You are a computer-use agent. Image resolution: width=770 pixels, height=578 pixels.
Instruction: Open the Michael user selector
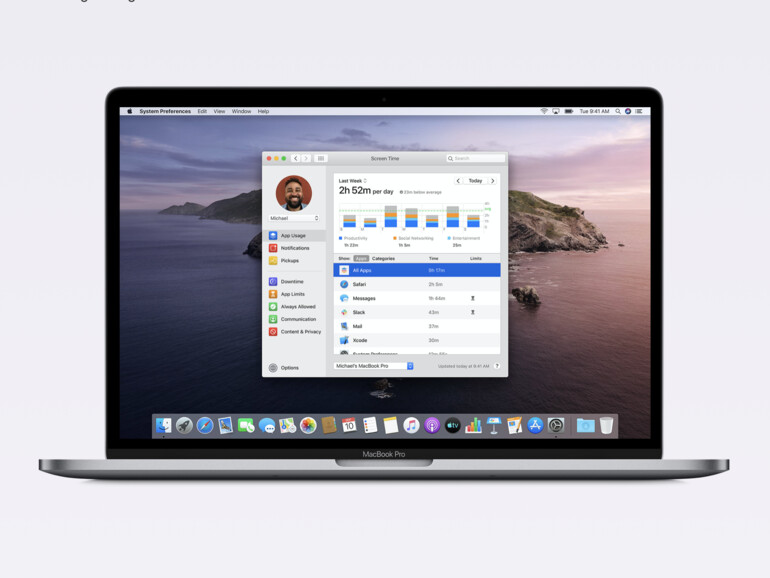point(294,218)
